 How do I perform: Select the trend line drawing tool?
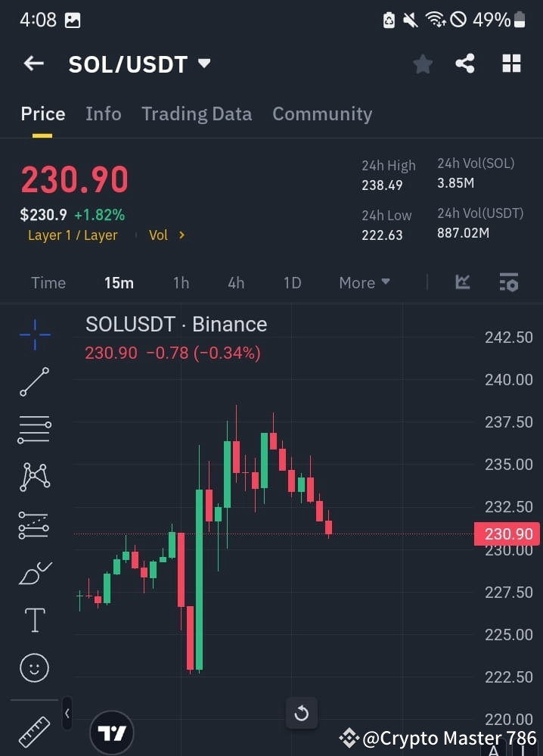pos(33,381)
